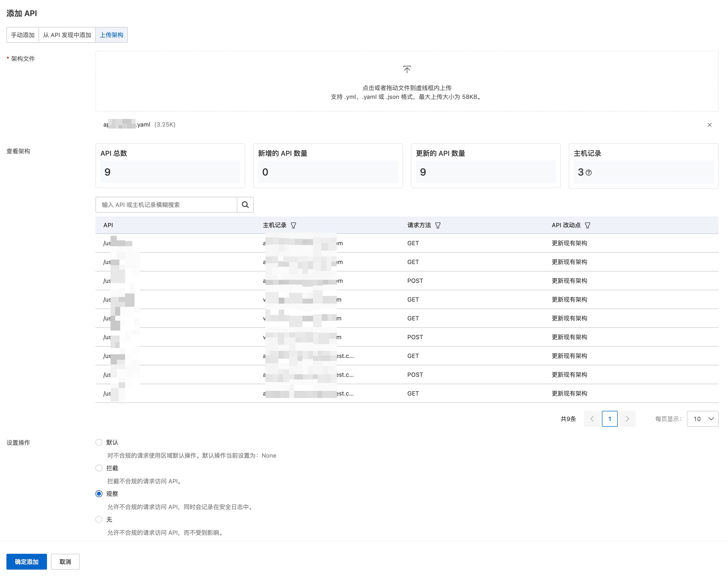Open the 主机记录 column filter

294,225
